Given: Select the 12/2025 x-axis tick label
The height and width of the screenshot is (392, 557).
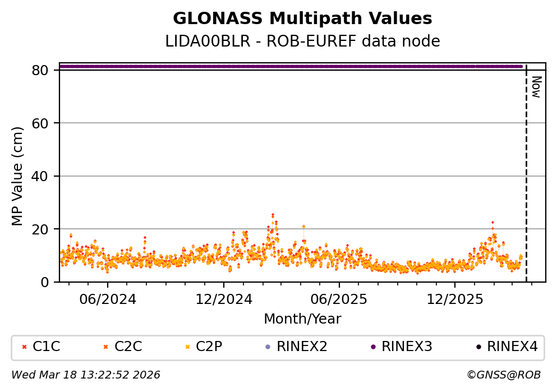Looking at the screenshot, I should [454, 299].
